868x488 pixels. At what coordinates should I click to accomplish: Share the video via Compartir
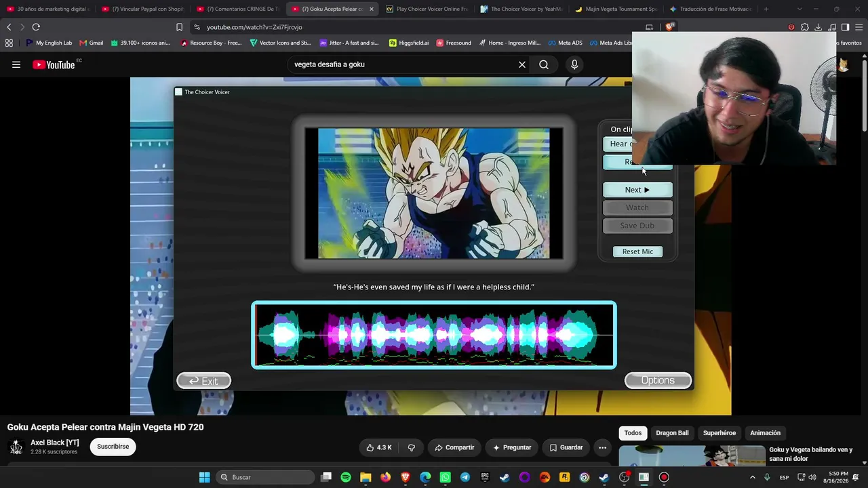pyautogui.click(x=454, y=447)
